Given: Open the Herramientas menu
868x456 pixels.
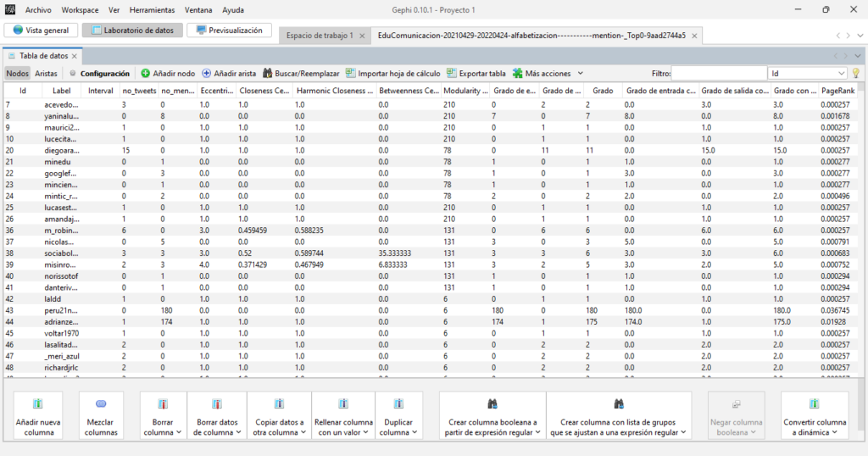Looking at the screenshot, I should [x=152, y=10].
